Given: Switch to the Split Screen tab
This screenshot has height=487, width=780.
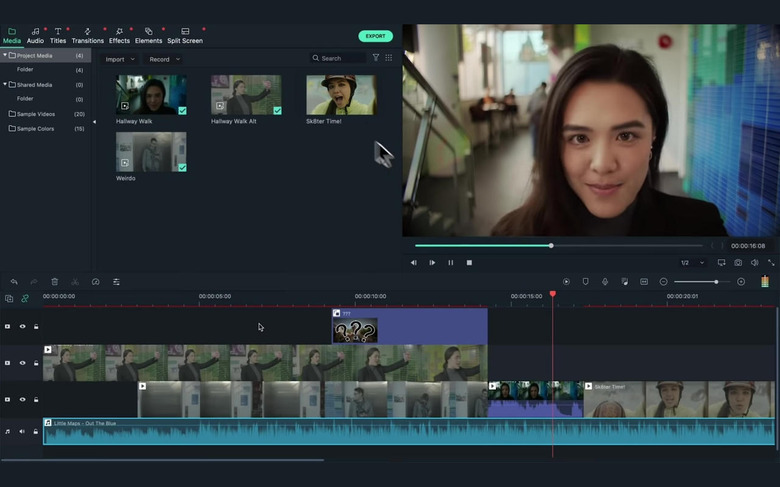Looking at the screenshot, I should click(185, 36).
